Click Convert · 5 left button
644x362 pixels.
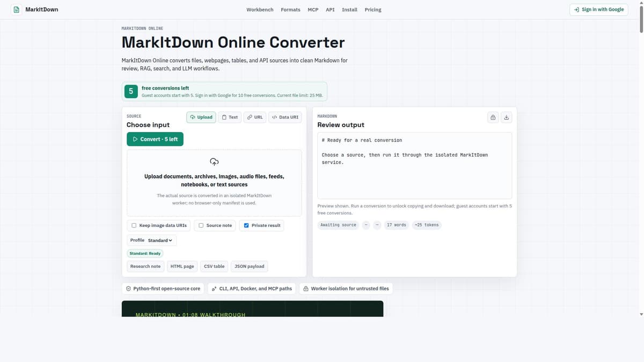[155, 139]
